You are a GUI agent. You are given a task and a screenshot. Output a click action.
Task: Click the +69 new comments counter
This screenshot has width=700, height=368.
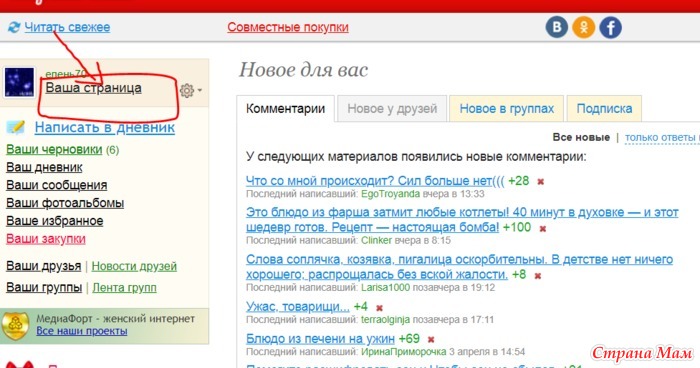click(409, 339)
